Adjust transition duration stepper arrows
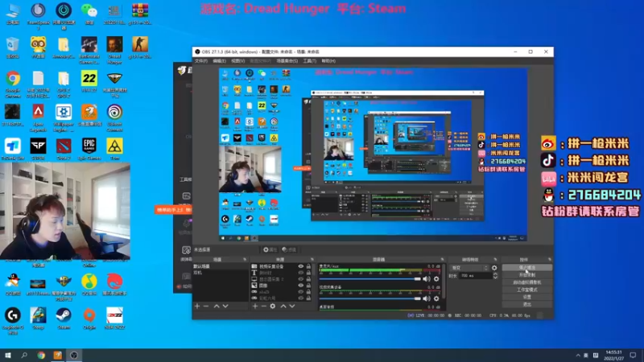The height and width of the screenshot is (362, 644). pos(495,276)
